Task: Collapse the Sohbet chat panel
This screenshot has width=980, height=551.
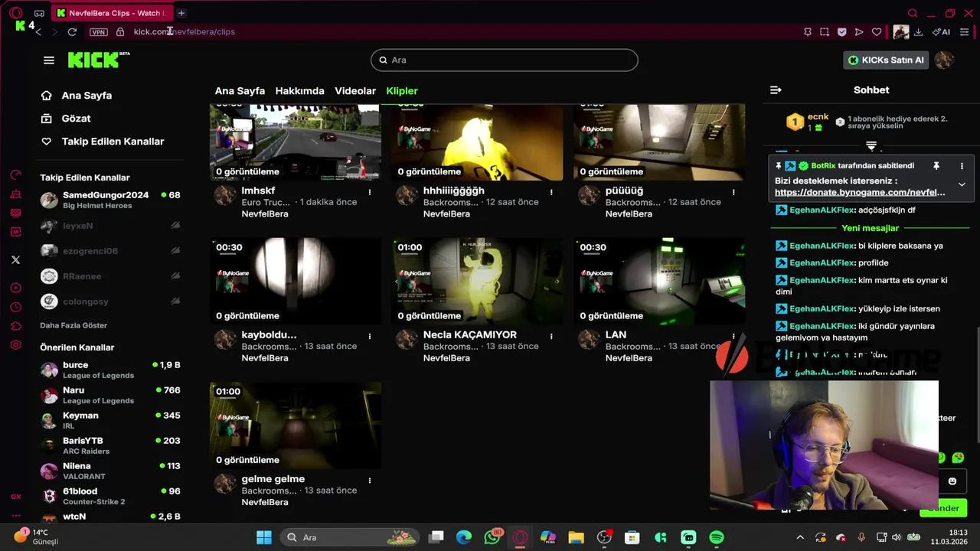Action: tap(776, 90)
